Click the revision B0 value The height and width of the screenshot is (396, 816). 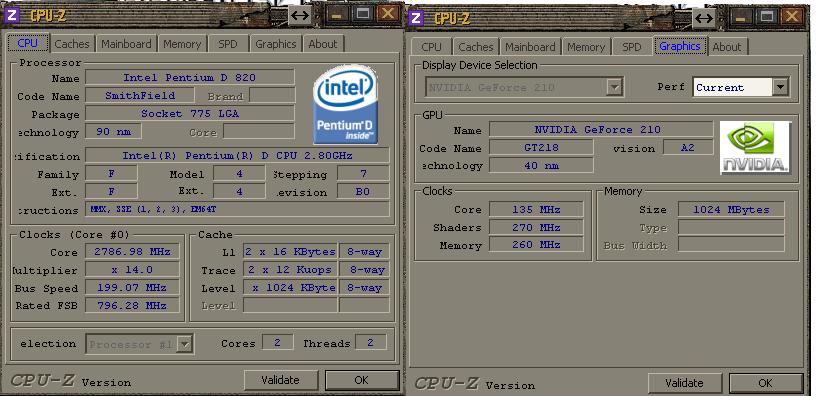(x=363, y=191)
